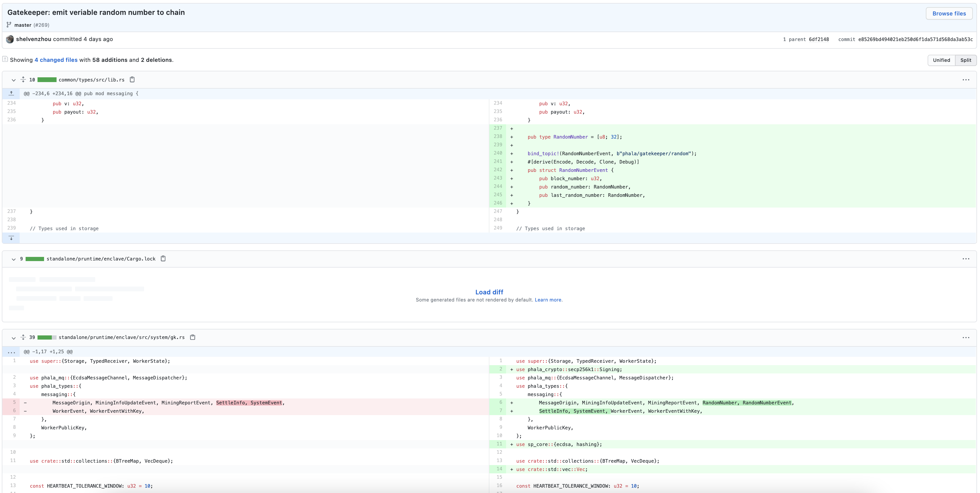980x493 pixels.
Task: Open the 4 changed files link
Action: [x=56, y=60]
